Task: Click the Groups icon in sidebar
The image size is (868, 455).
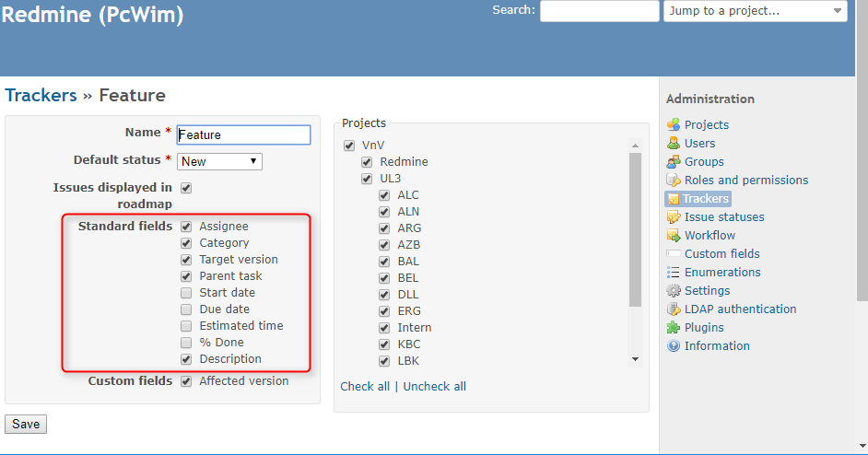Action: [674, 161]
